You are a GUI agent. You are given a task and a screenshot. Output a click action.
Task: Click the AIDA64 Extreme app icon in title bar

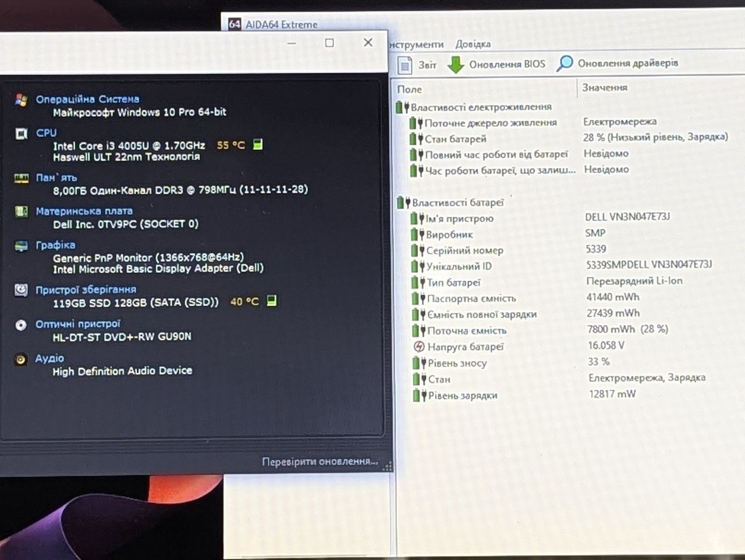pyautogui.click(x=235, y=24)
